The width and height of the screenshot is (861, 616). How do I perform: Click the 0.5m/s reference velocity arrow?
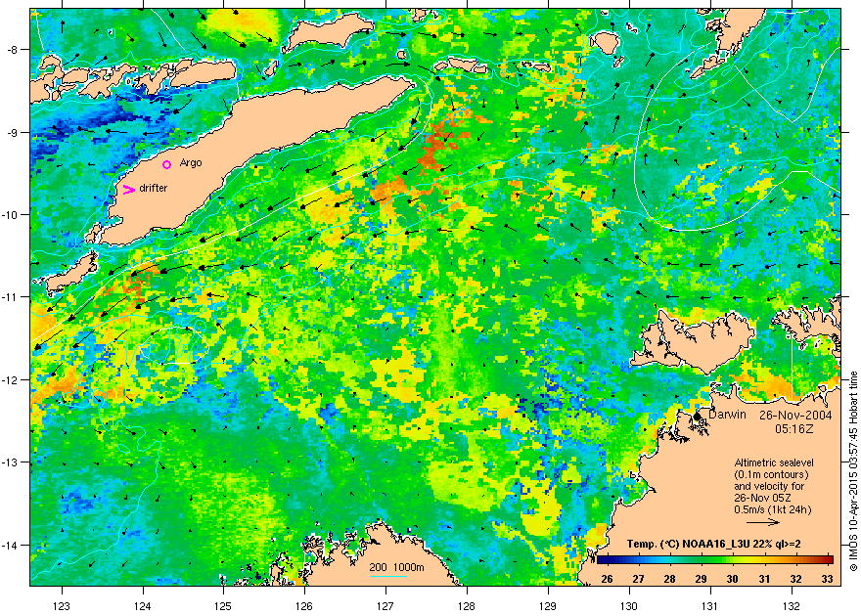tap(763, 522)
